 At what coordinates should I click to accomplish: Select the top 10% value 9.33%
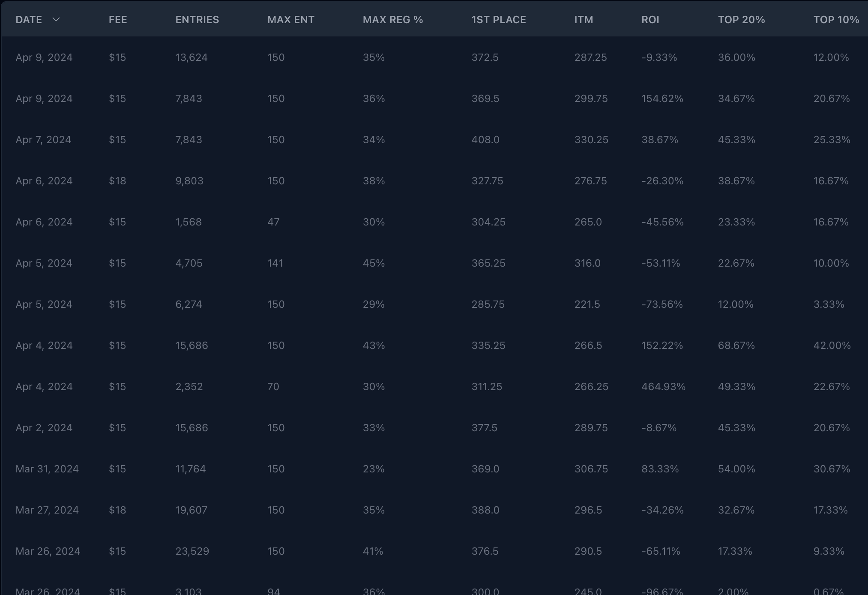coord(829,551)
